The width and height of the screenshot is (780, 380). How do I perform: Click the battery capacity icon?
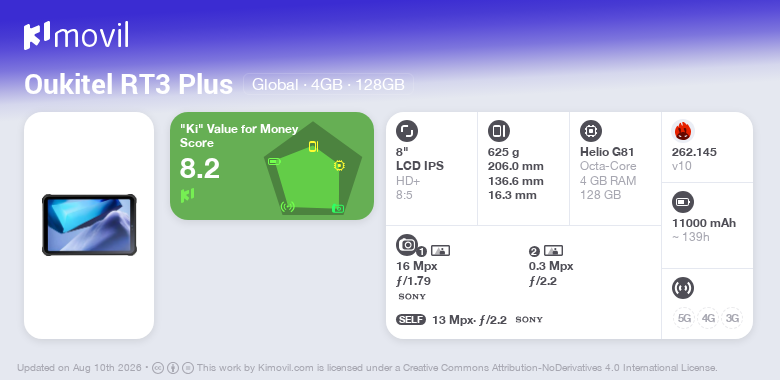(683, 202)
